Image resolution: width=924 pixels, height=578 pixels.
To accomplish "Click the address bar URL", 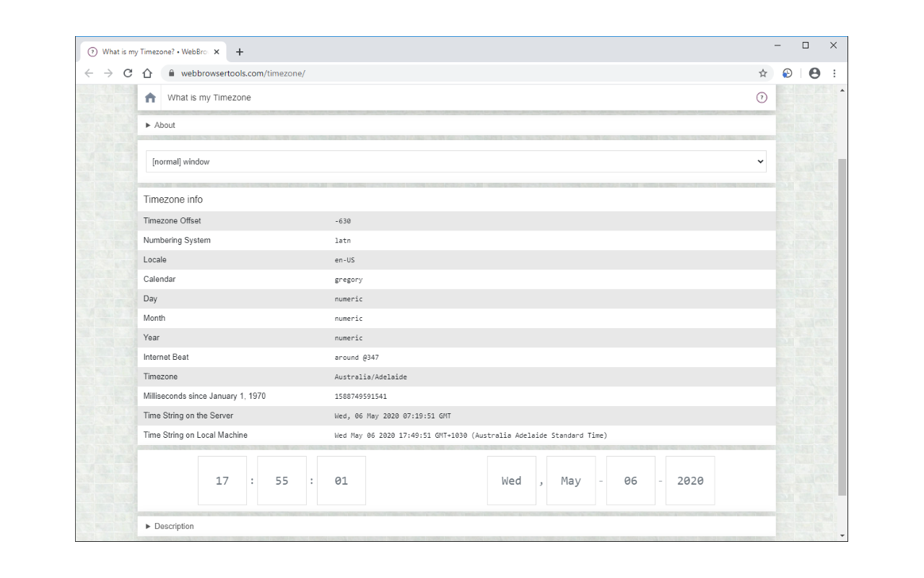I will [243, 73].
